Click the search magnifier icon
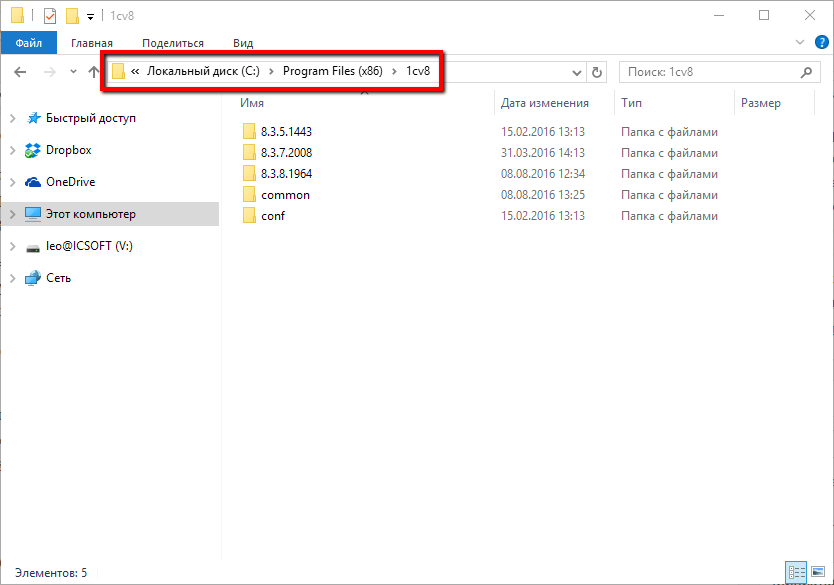The image size is (834, 585). tap(807, 72)
